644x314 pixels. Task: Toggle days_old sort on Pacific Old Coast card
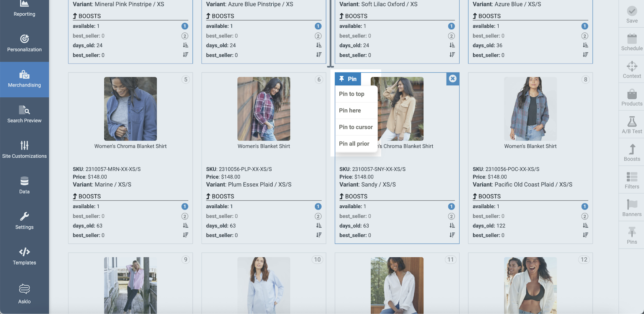[x=585, y=226]
